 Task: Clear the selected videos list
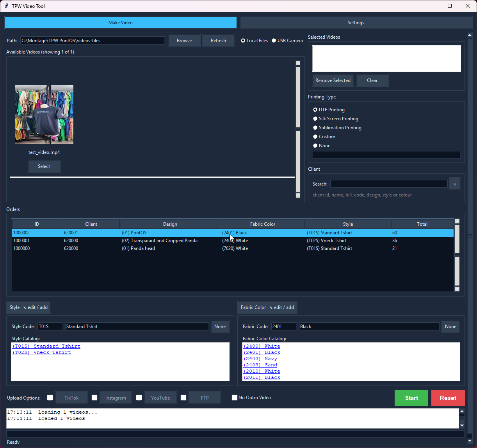pos(372,80)
